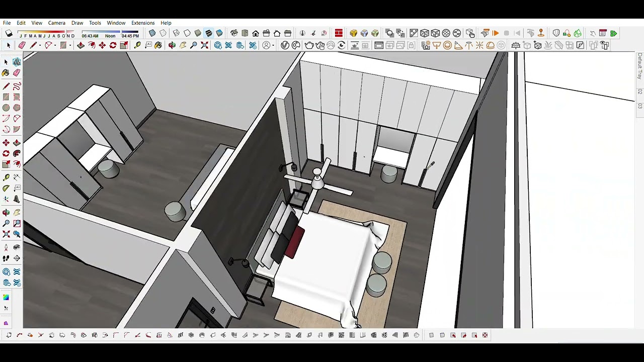This screenshot has height=362, width=644.
Task: Open the File menu
Action: (x=7, y=23)
